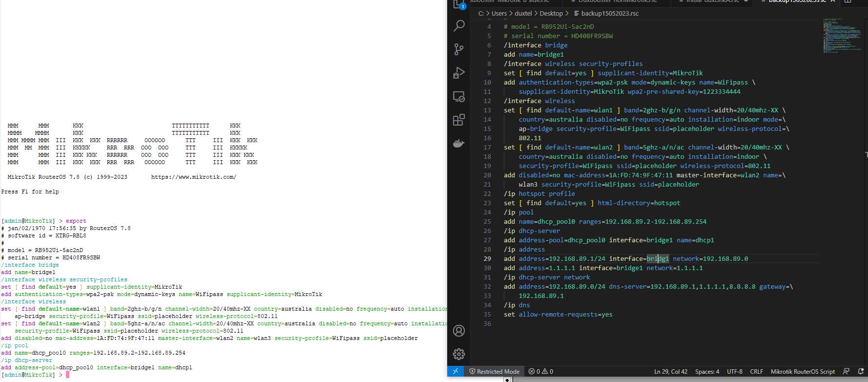Click '/ip dhcp-server network' on line 31
Screen dimensions: 868x382
click(547, 277)
